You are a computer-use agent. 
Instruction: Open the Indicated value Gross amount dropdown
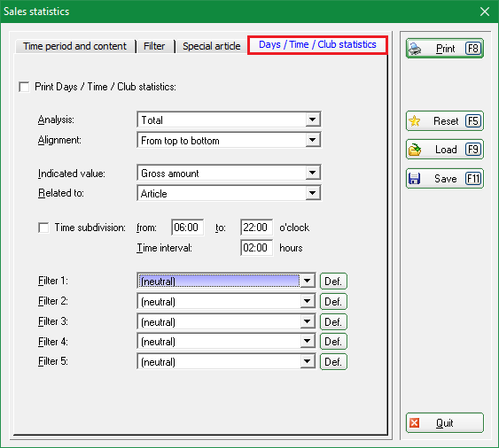click(230, 173)
